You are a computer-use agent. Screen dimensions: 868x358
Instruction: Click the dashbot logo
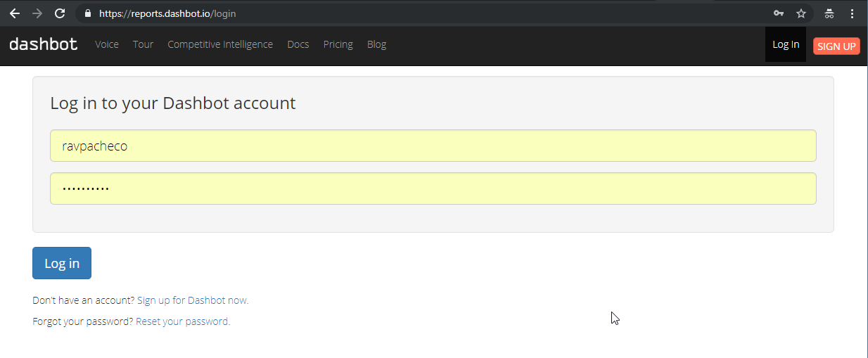(43, 44)
